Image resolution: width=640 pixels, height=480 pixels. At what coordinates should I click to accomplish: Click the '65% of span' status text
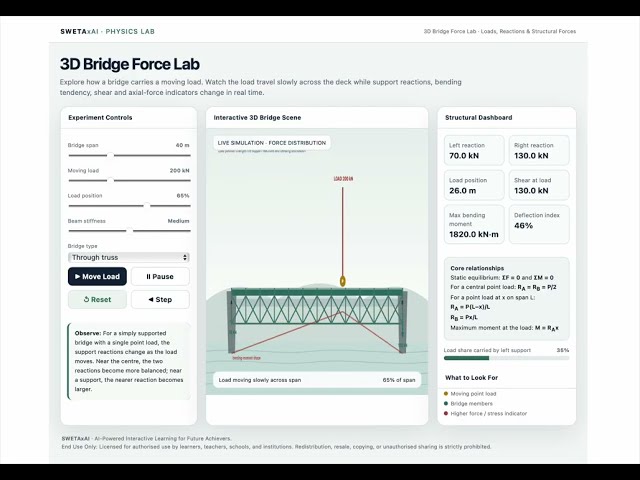[x=399, y=380]
